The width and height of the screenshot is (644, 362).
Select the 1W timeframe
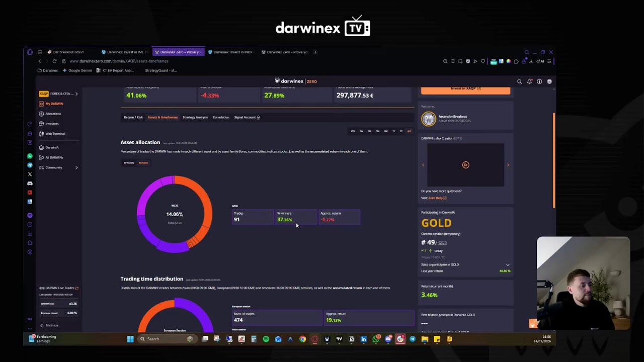point(361,131)
